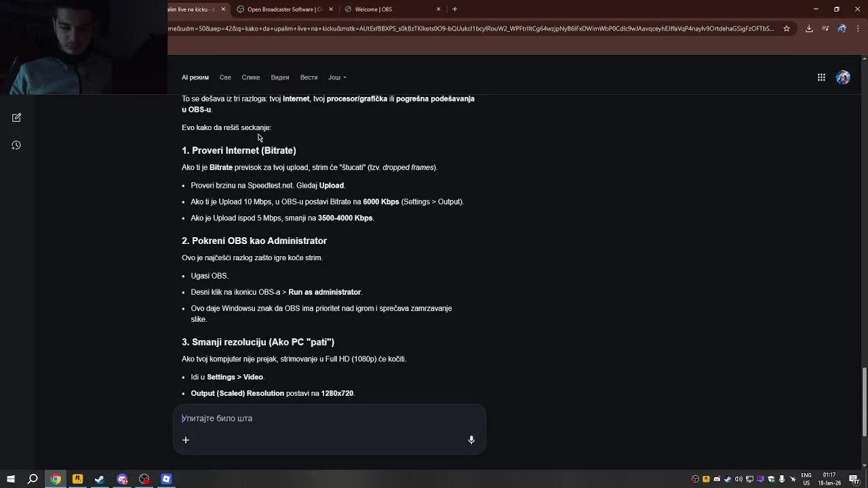Open Steam from the taskbar
This screenshot has width=868, height=488.
(x=100, y=479)
